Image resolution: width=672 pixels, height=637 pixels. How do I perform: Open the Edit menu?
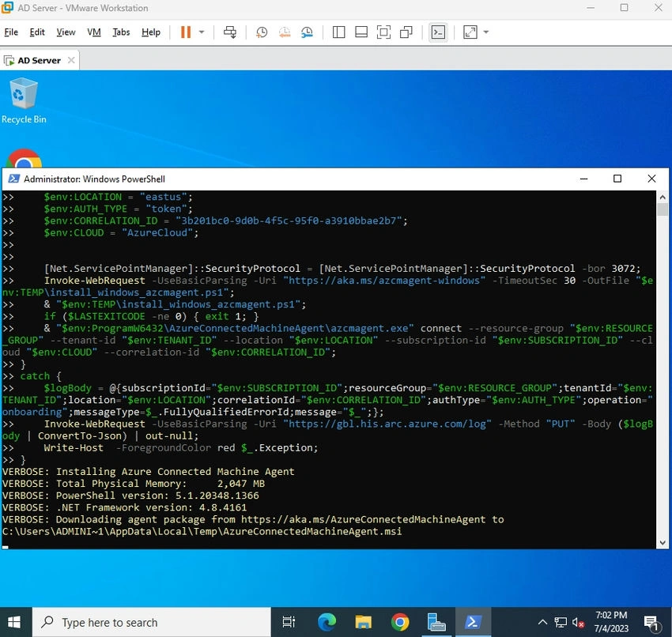click(x=37, y=32)
